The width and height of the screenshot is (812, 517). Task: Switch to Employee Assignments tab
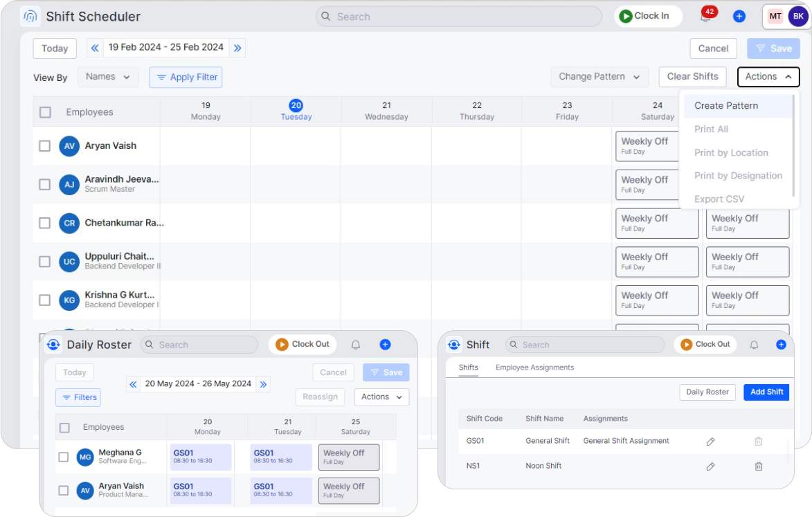[534, 368]
